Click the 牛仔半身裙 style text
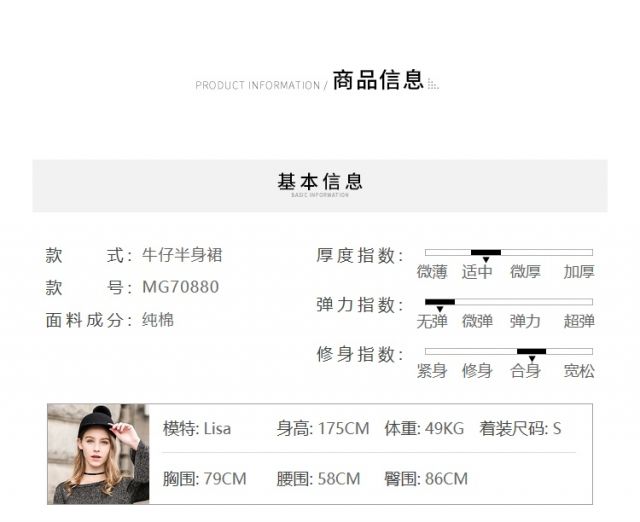The height and width of the screenshot is (522, 640). [182, 255]
